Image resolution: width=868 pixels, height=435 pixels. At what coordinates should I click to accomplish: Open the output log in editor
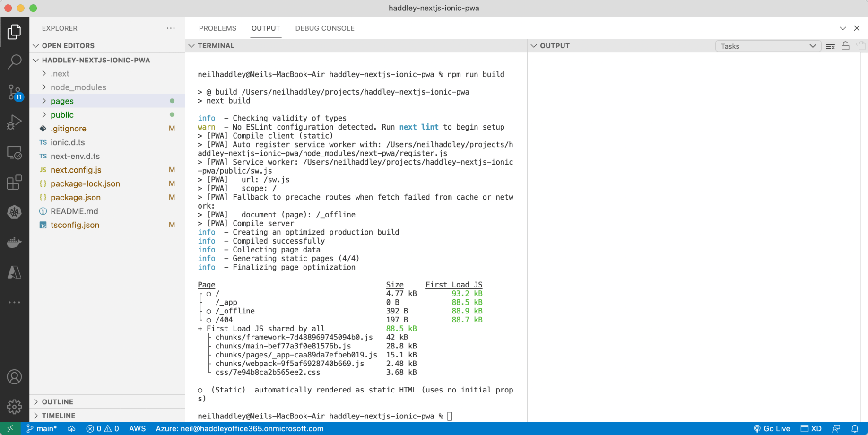pyautogui.click(x=860, y=46)
